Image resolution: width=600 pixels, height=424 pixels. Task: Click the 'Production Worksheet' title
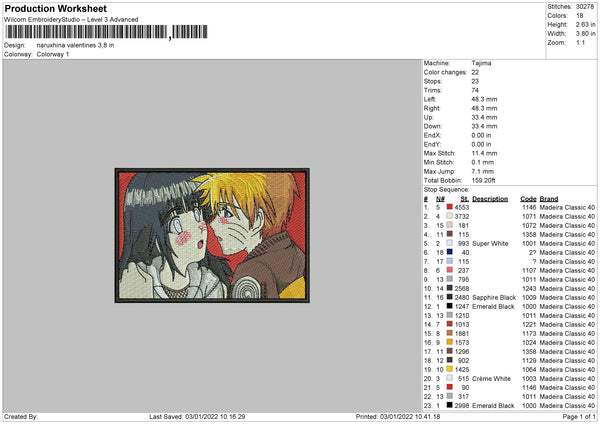(56, 8)
